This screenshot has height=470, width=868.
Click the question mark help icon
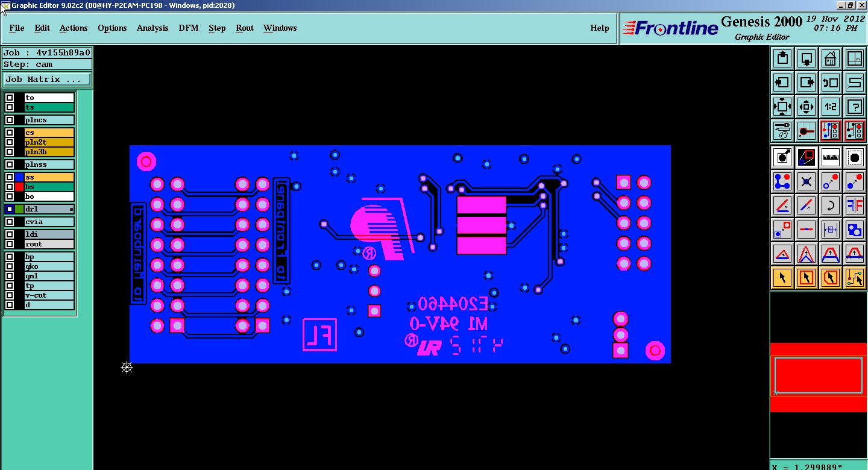click(855, 107)
